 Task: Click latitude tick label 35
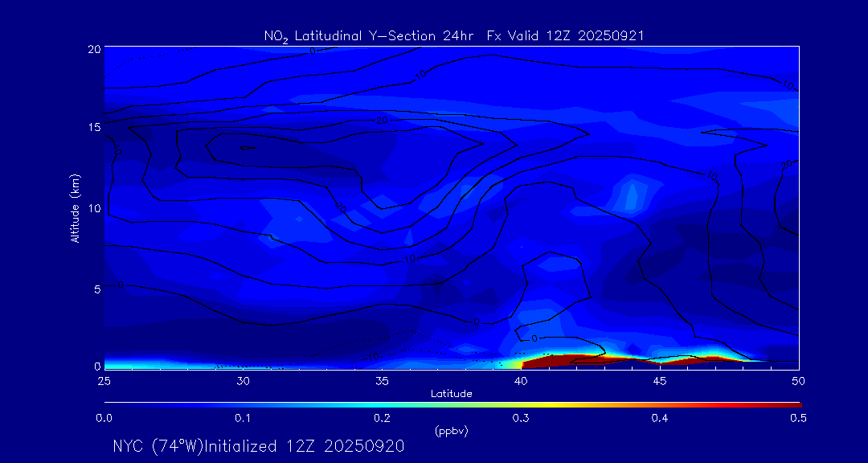[x=382, y=380]
